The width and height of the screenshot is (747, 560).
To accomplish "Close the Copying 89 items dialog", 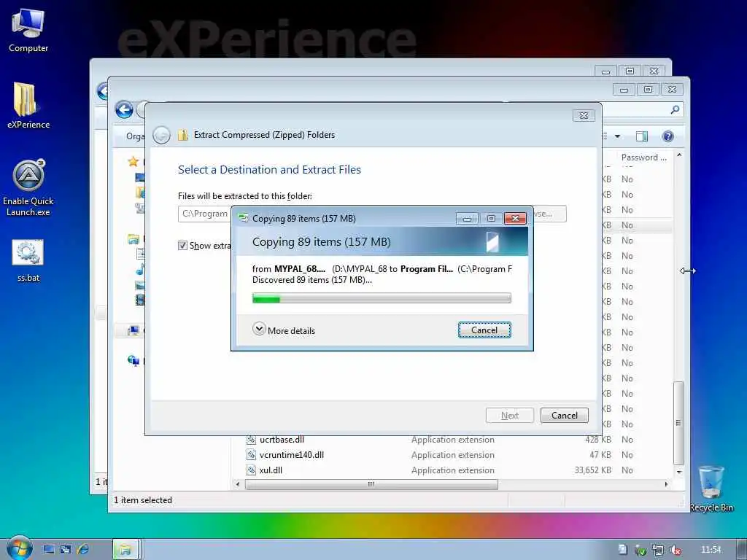I will click(515, 218).
